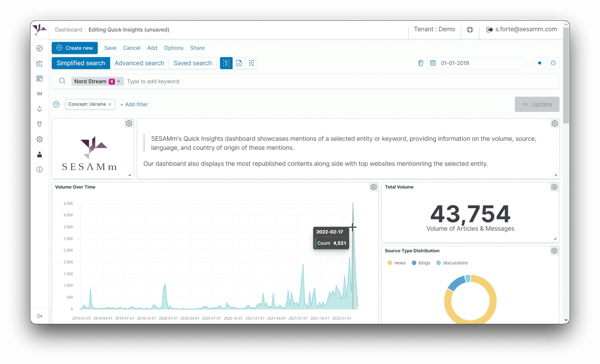
Task: Open gear settings on Volume Over Time panel
Action: 373,187
